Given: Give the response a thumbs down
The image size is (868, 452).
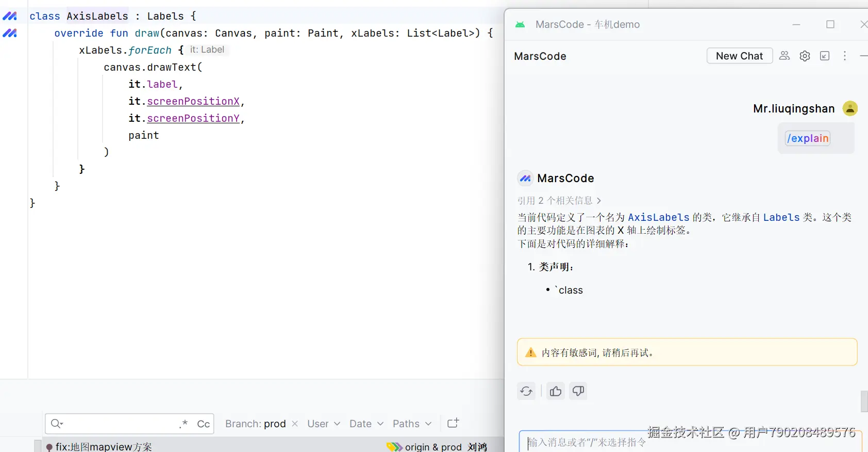Looking at the screenshot, I should [x=578, y=391].
